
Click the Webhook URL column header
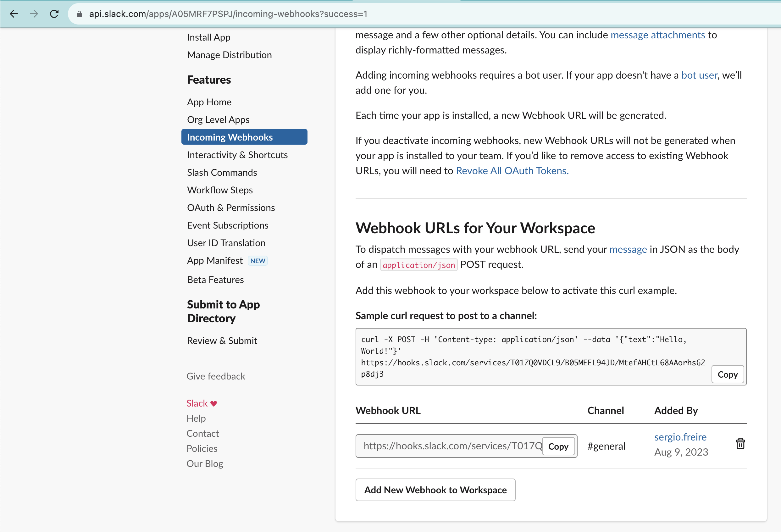point(388,411)
